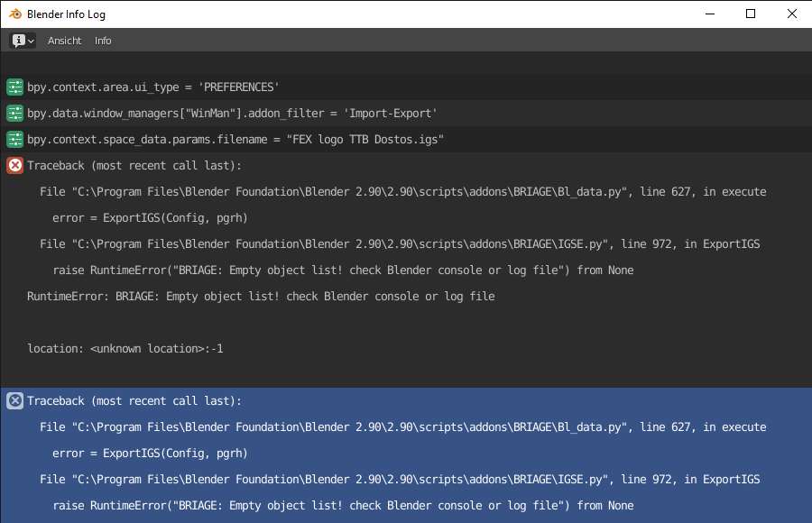This screenshot has height=523, width=812.
Task: Click the property icon beside the addon_filter line
Action: 14,114
